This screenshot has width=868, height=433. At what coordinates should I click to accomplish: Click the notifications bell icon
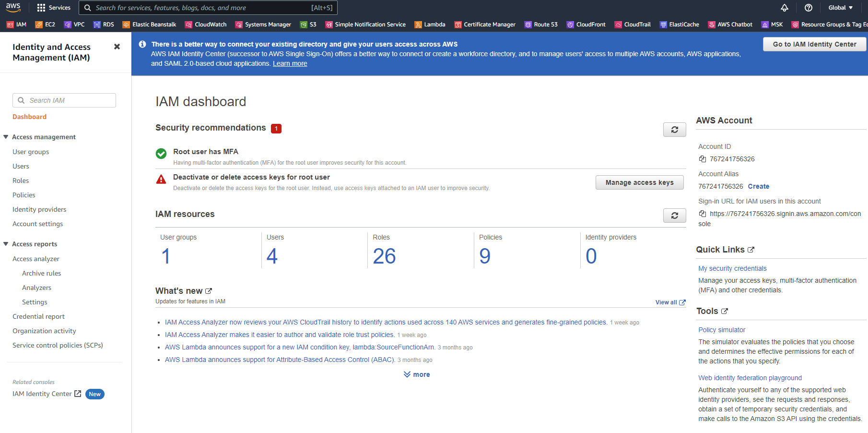point(785,8)
